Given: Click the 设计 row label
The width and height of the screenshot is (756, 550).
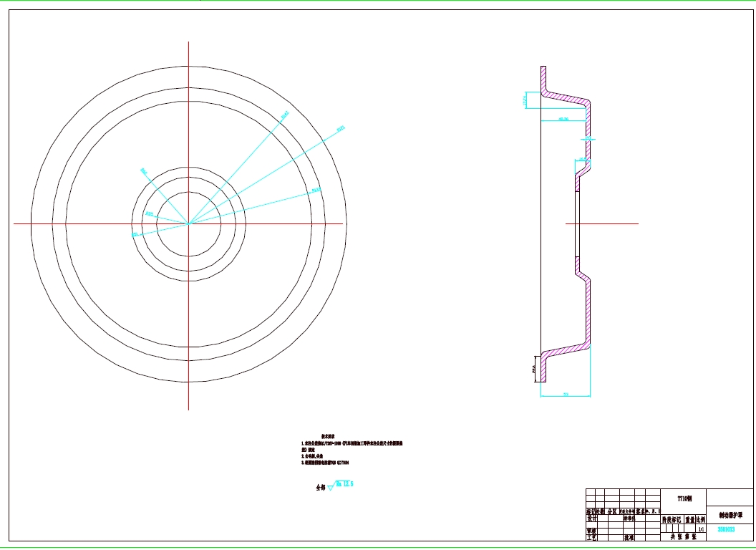Looking at the screenshot, I should tap(591, 518).
